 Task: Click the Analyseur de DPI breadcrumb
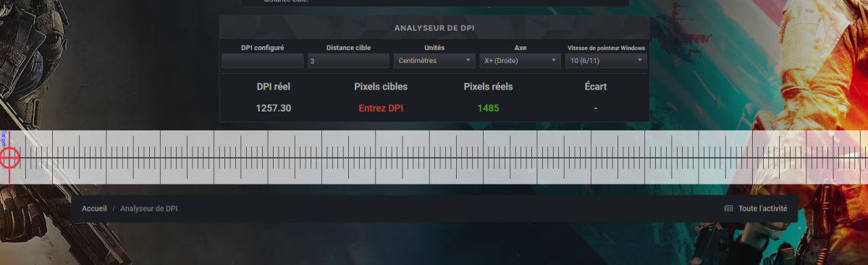[149, 209]
